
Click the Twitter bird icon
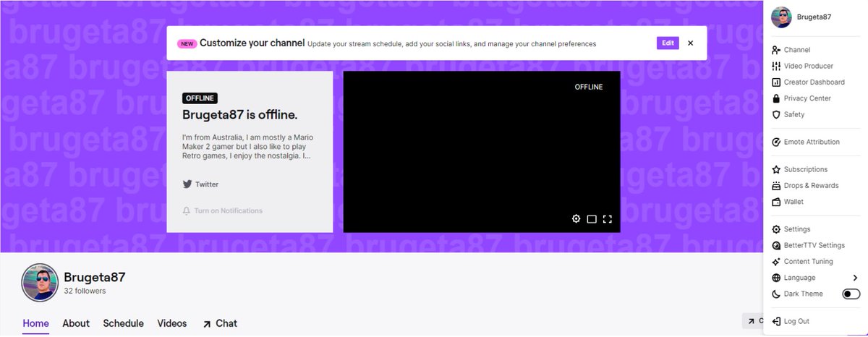(x=187, y=184)
